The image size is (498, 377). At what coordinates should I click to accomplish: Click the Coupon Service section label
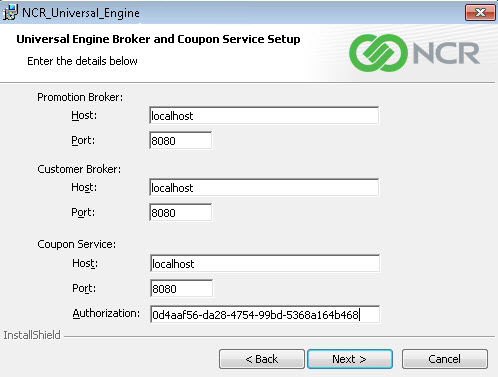click(76, 244)
